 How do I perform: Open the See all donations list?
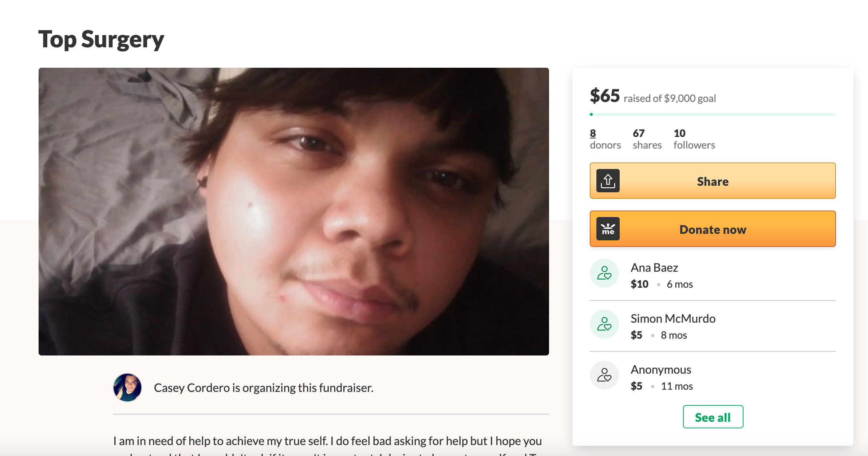(x=713, y=417)
